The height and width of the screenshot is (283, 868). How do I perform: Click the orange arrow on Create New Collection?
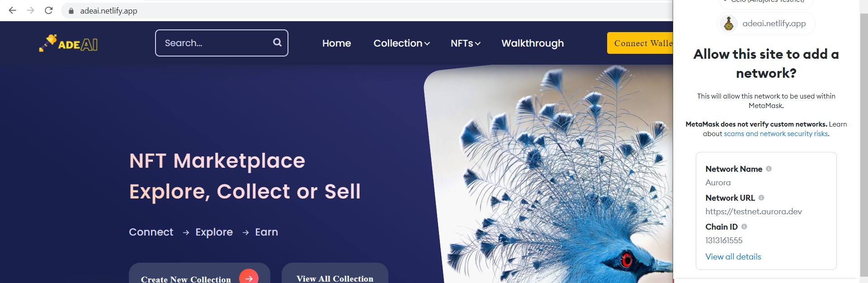click(x=249, y=277)
